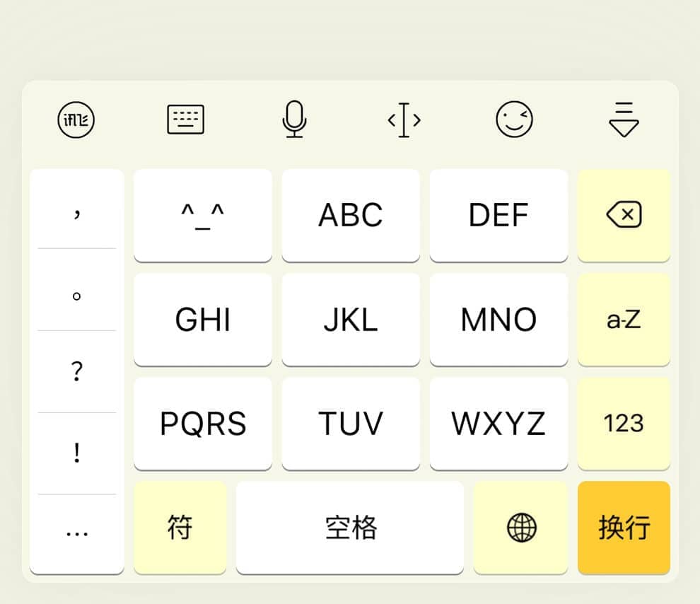Open the keyboard layout switcher icon

click(x=185, y=120)
